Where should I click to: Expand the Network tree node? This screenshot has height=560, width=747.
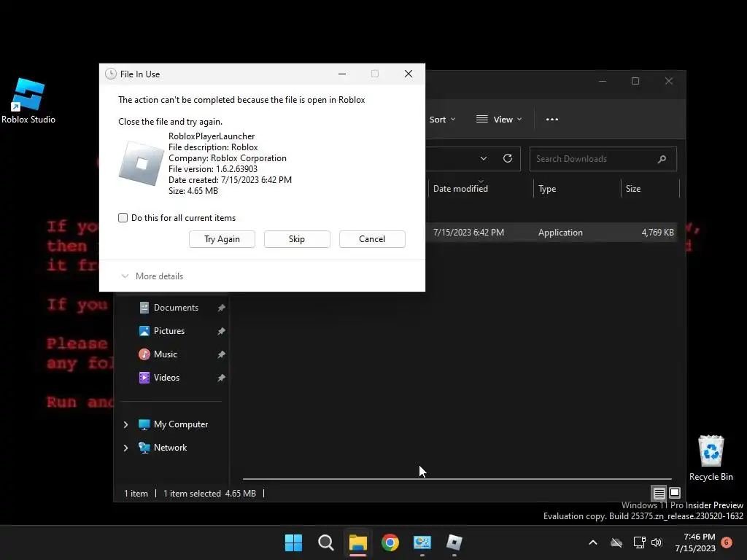[125, 448]
